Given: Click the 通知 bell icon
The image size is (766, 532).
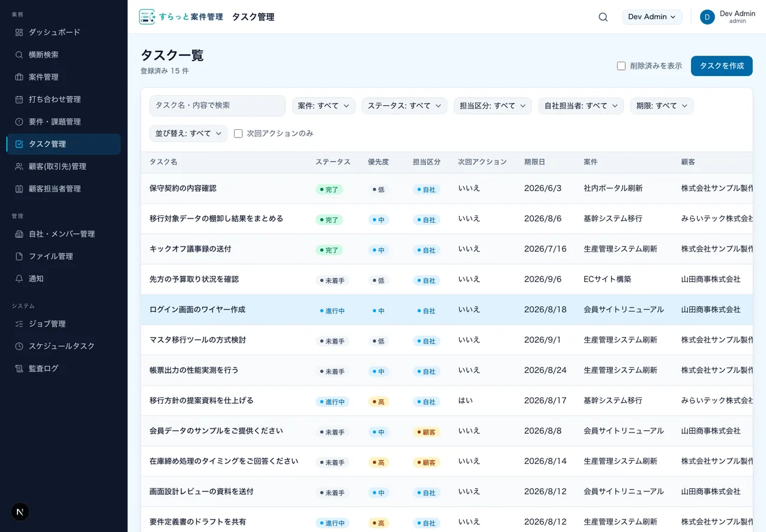Looking at the screenshot, I should pos(19,278).
